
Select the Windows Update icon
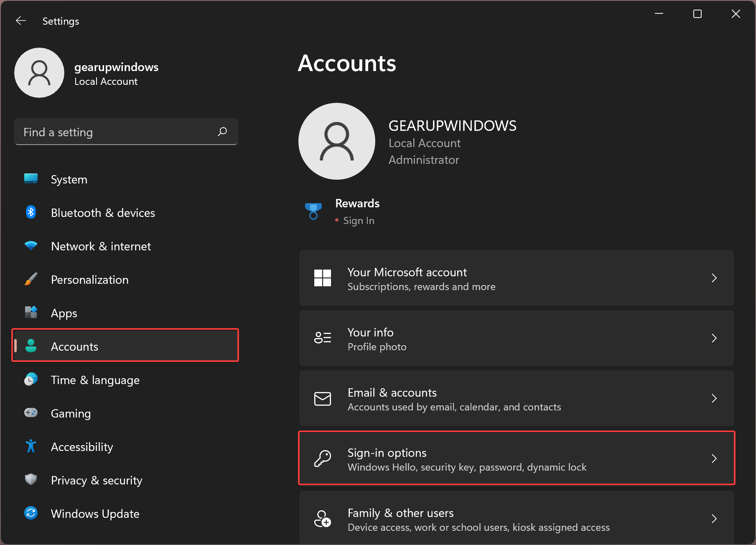click(x=31, y=513)
